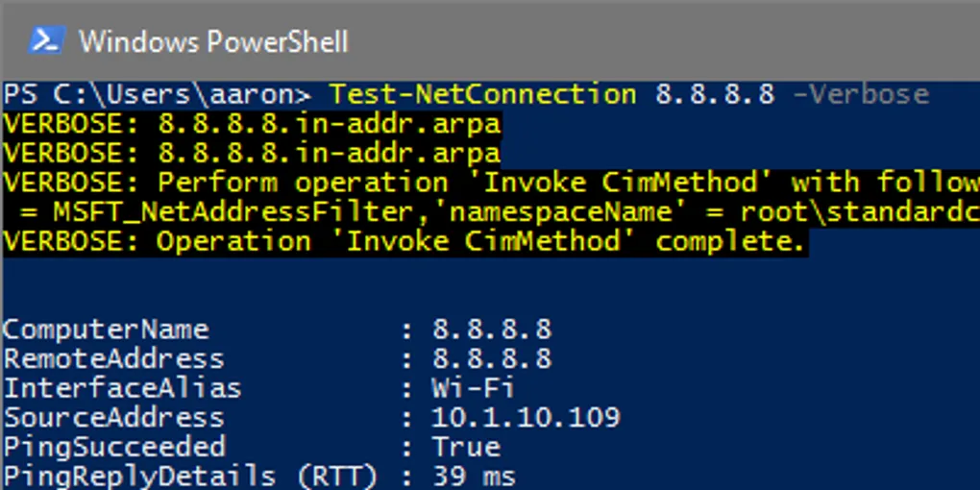Screen dimensions: 980x490
Task: Click the 39 ms ping reply value
Action: pyautogui.click(x=474, y=477)
